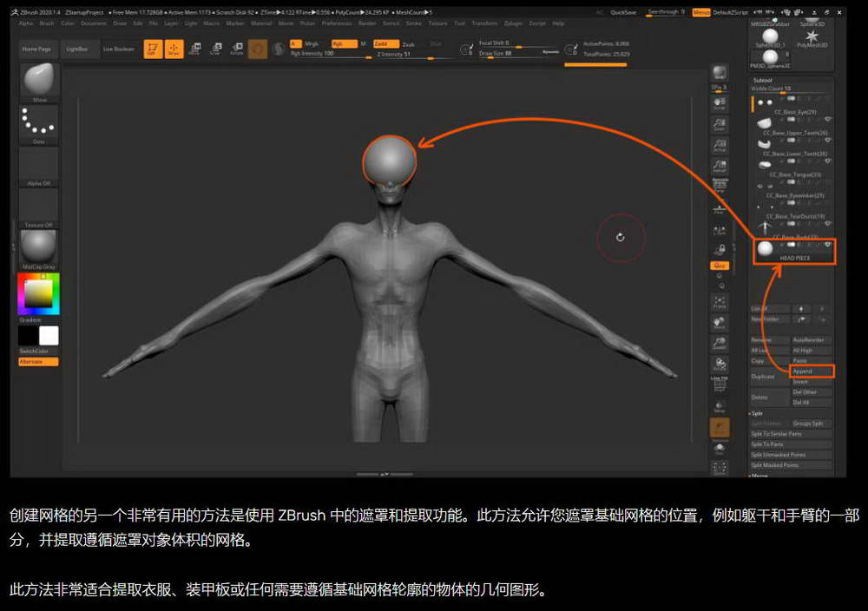Viewport: 868px width, 611px height.
Task: Click the orange Menus toggle
Action: point(700,12)
